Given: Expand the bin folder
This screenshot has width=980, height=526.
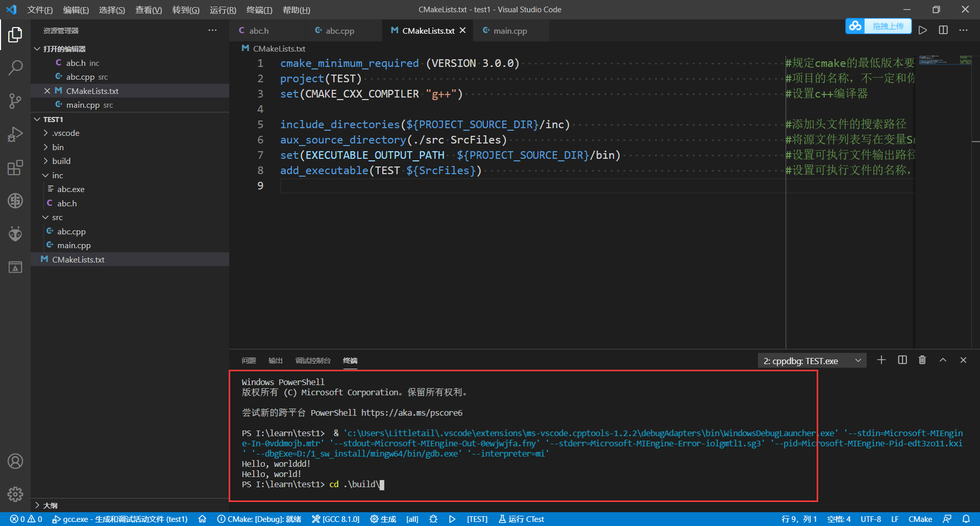Looking at the screenshot, I should pyautogui.click(x=130, y=147).
